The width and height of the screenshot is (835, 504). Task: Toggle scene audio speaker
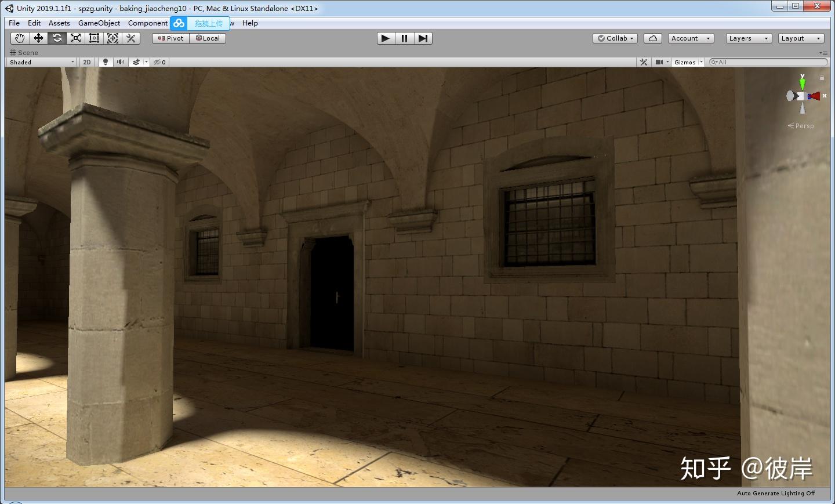click(121, 62)
